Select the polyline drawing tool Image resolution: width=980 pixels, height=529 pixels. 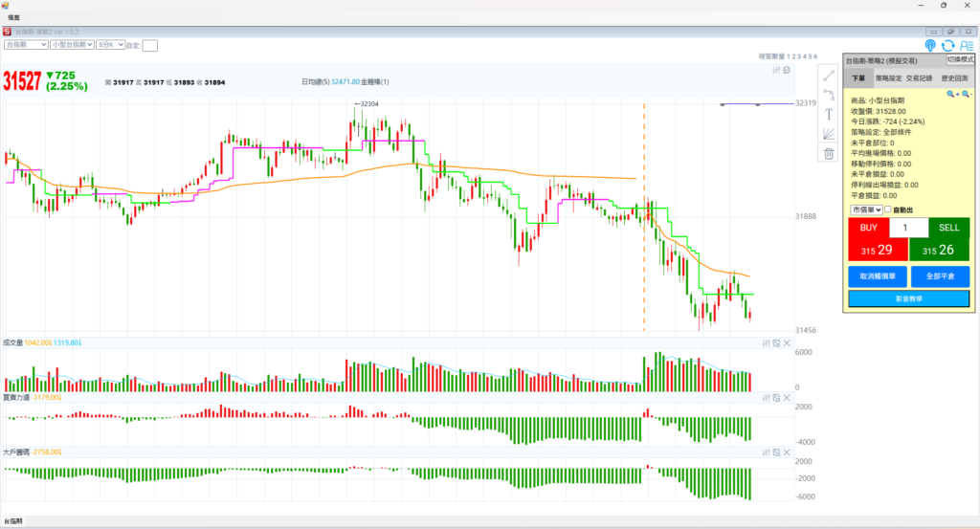tap(829, 95)
